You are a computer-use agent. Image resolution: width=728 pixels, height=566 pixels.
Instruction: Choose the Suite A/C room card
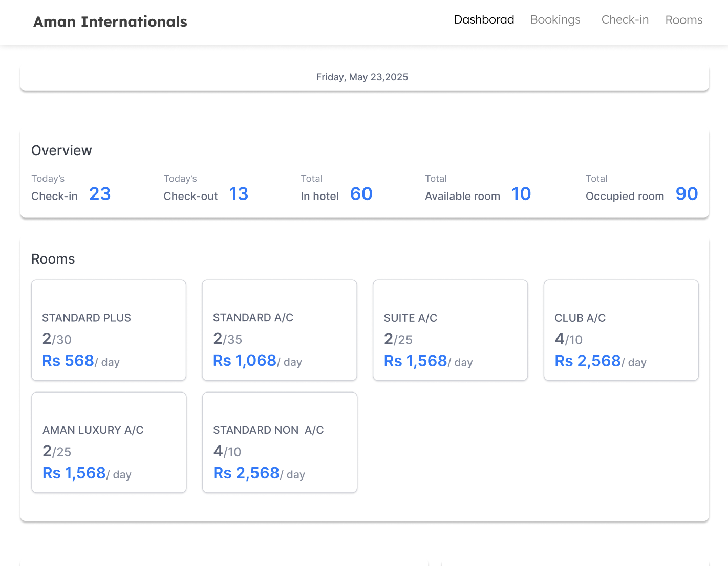pos(450,330)
